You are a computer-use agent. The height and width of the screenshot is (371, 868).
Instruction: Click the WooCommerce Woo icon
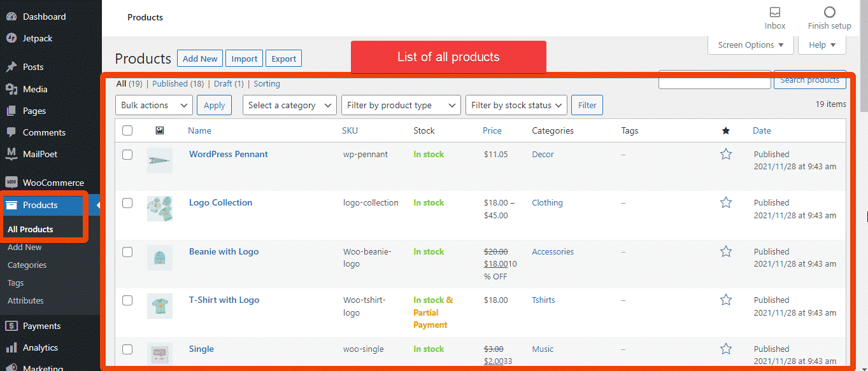coord(11,183)
